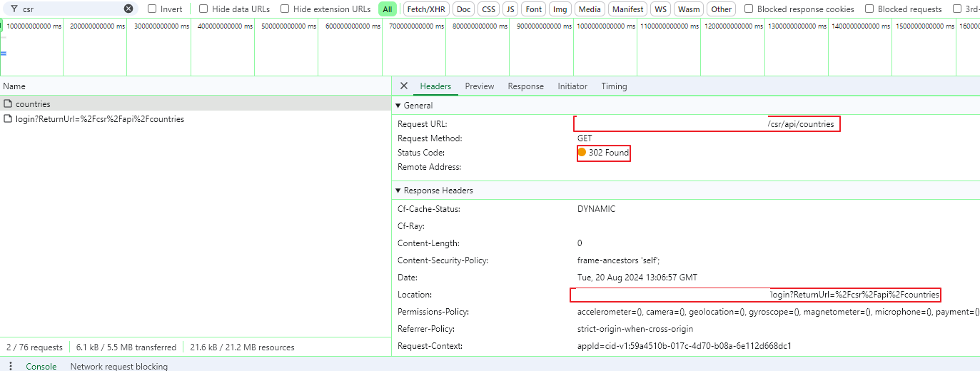Click the GET request method value

585,138
